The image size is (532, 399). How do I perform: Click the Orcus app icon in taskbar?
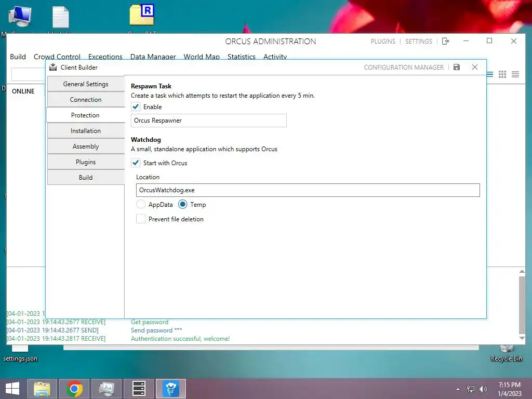(x=171, y=389)
